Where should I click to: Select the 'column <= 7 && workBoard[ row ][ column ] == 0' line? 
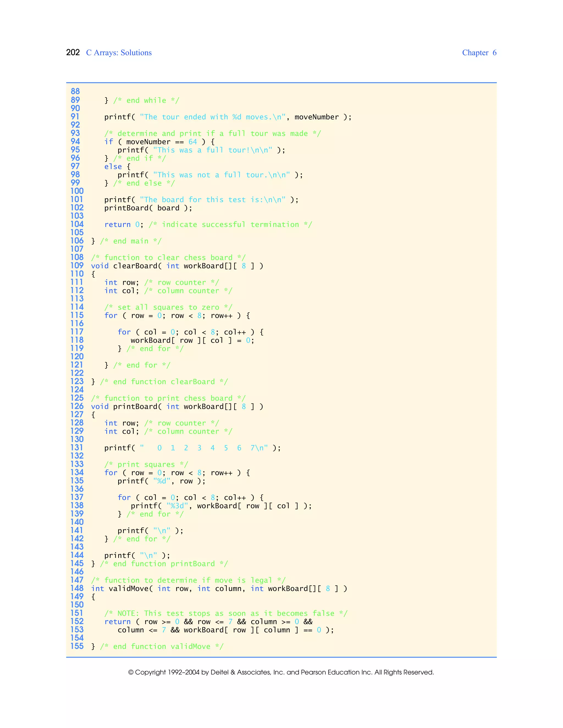[225, 630]
